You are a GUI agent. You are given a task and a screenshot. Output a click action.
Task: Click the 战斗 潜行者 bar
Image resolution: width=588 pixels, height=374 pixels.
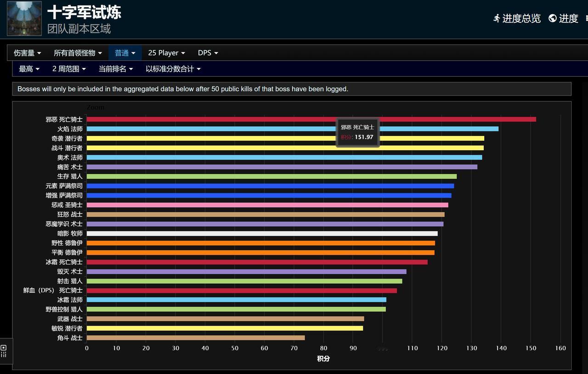285,148
